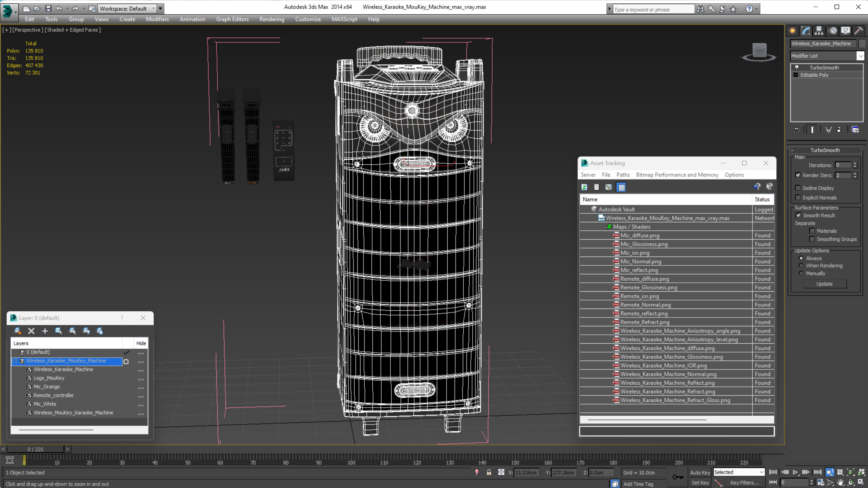Click the Remove Modifier trash icon

(839, 129)
